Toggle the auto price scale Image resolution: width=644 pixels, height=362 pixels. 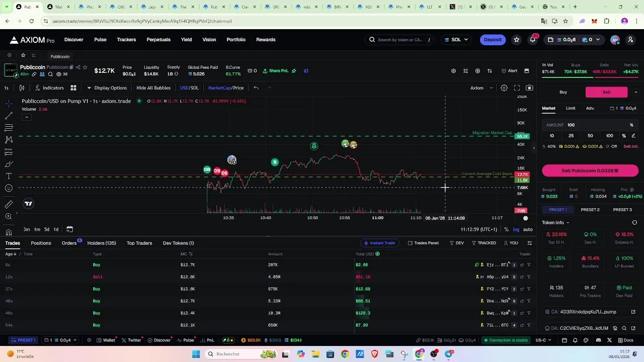click(x=528, y=229)
